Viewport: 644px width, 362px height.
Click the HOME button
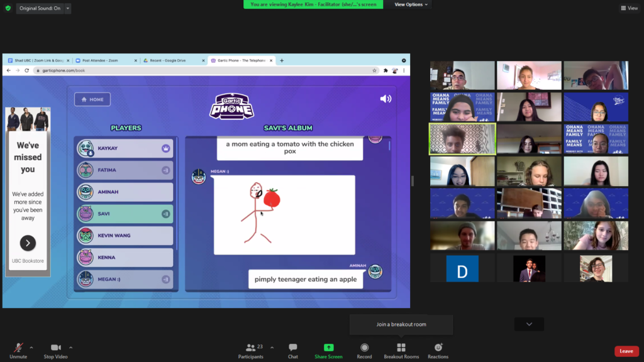pyautogui.click(x=92, y=99)
